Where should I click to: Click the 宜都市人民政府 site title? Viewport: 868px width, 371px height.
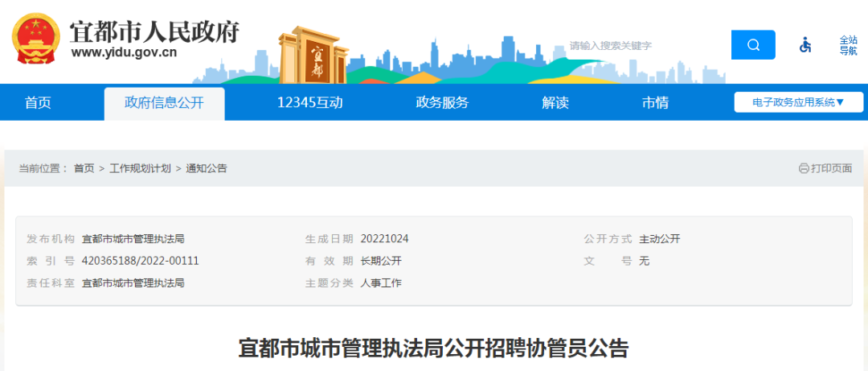(x=154, y=31)
